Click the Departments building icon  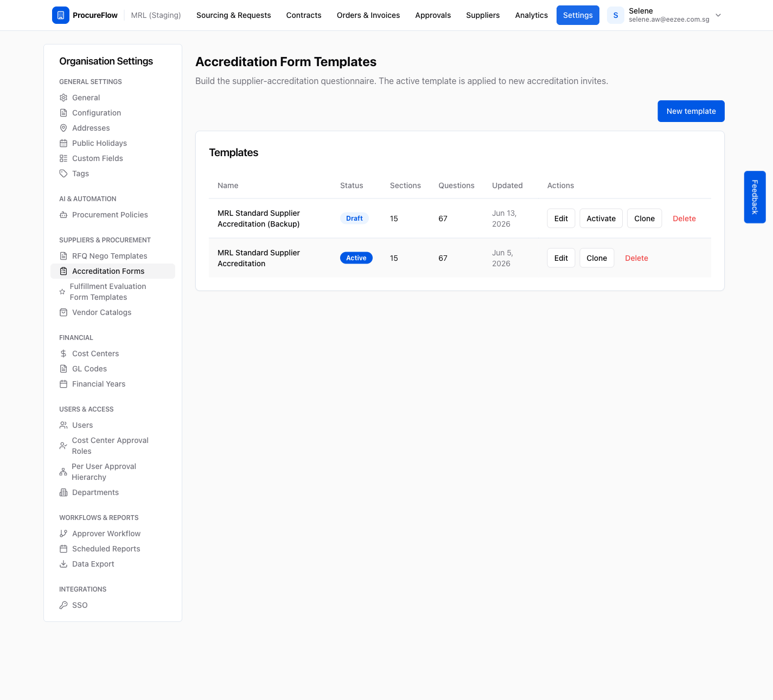point(63,492)
